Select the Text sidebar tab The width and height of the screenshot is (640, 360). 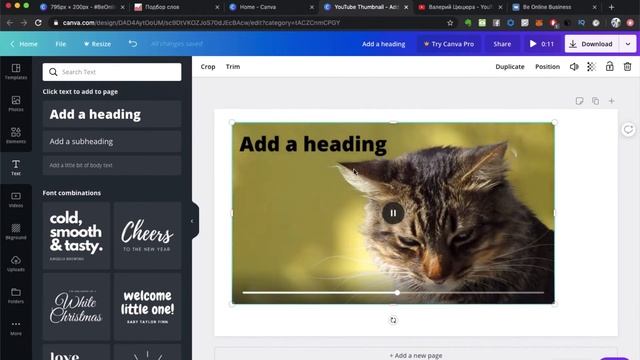pyautogui.click(x=16, y=168)
